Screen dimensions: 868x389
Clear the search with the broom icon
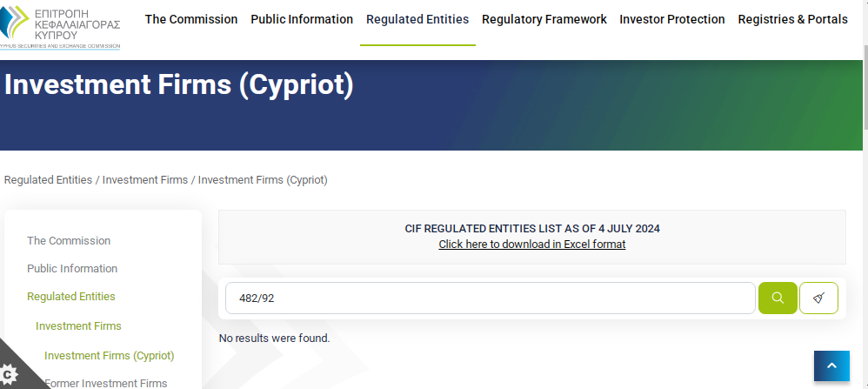point(818,298)
